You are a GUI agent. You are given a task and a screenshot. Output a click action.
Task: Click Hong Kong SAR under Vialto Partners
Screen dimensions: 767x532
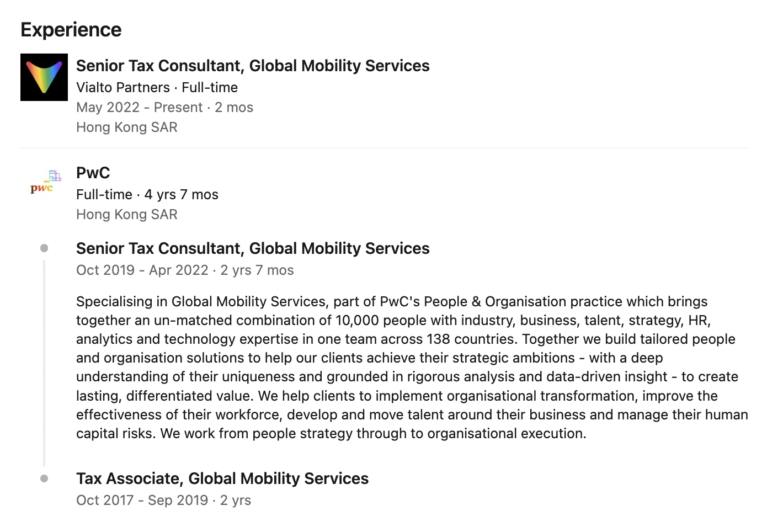[127, 127]
